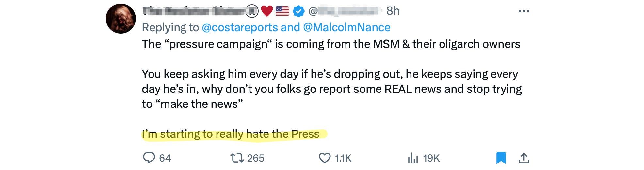Open the author's profile picture

click(x=121, y=19)
